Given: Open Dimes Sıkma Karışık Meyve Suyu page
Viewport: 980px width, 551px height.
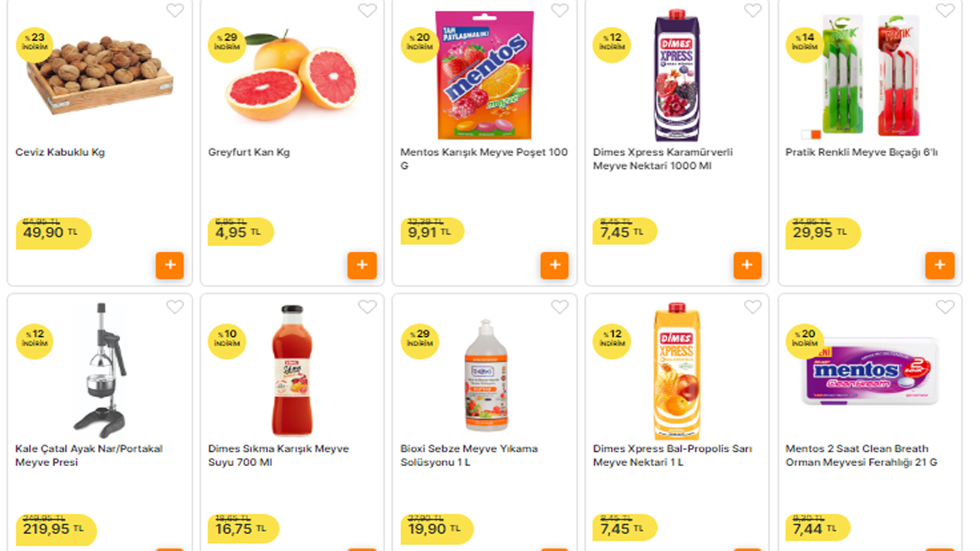Looking at the screenshot, I should [x=278, y=455].
